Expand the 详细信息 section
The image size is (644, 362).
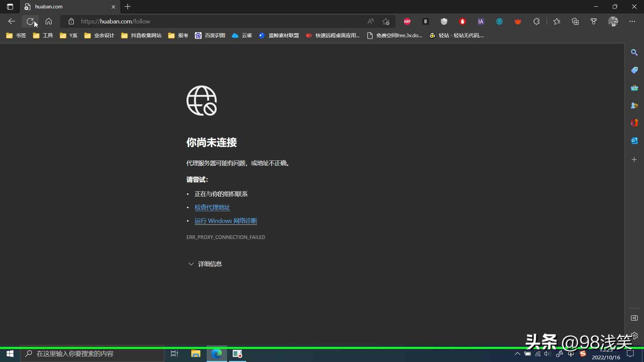tap(205, 264)
